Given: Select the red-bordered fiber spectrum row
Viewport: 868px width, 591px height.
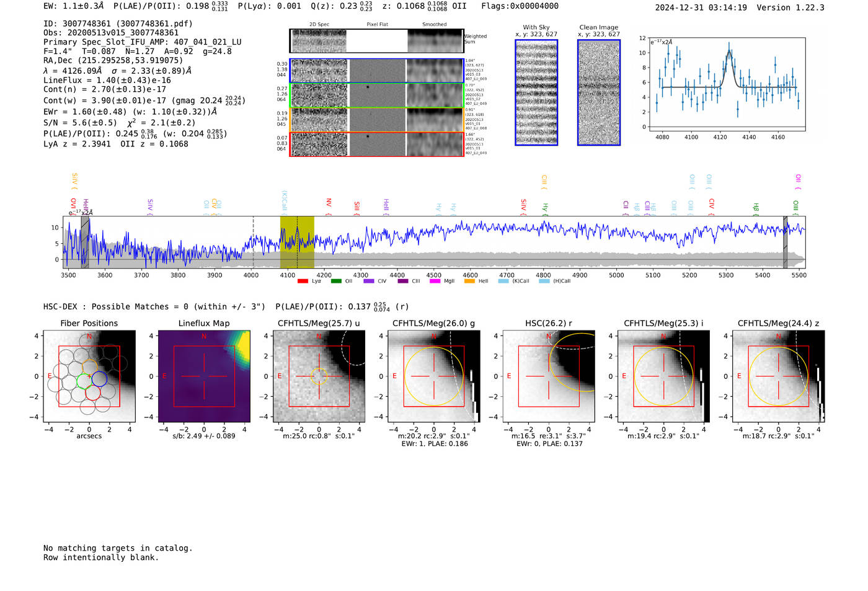Looking at the screenshot, I should (376, 144).
